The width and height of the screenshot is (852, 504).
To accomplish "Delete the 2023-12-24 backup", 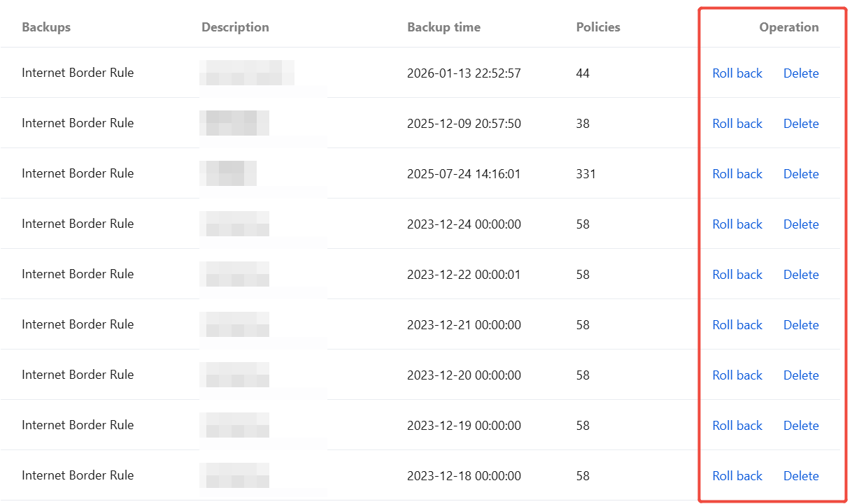I will pyautogui.click(x=801, y=224).
